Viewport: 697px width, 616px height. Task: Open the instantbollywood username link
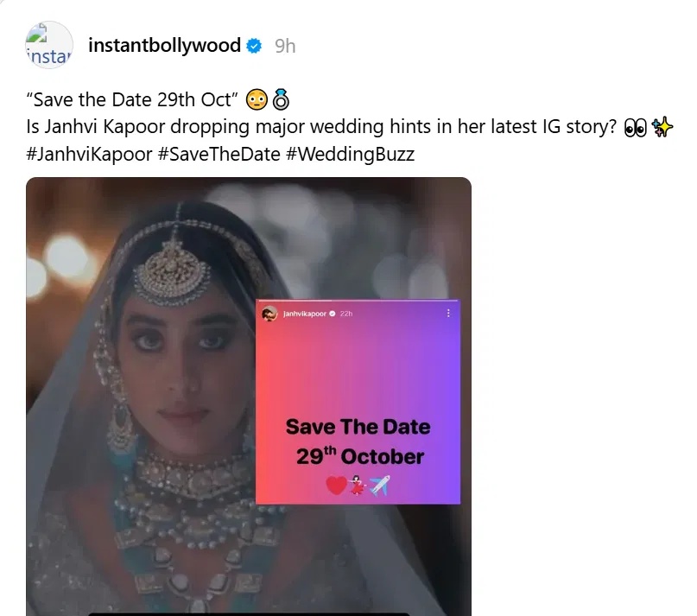coord(165,46)
